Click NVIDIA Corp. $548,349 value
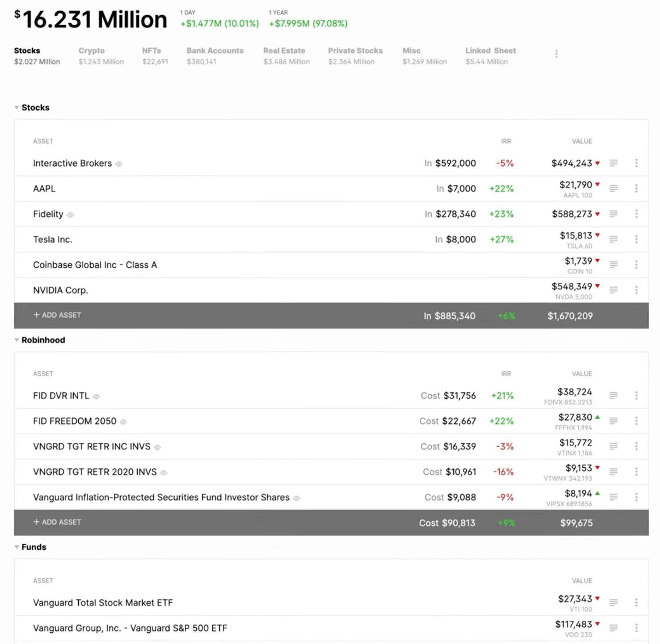The height and width of the screenshot is (644, 660). point(571,286)
